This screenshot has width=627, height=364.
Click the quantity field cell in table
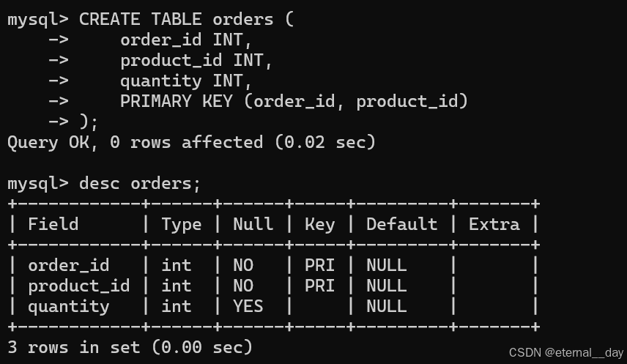tap(68, 307)
